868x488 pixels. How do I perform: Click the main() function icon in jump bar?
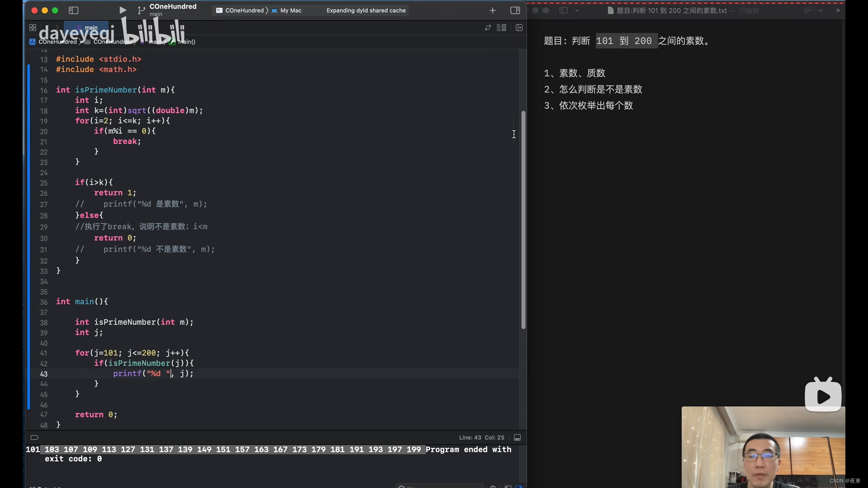click(x=173, y=42)
